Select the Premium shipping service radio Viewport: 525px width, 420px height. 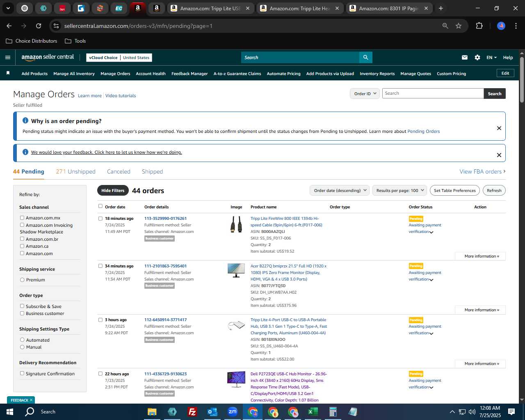click(22, 280)
